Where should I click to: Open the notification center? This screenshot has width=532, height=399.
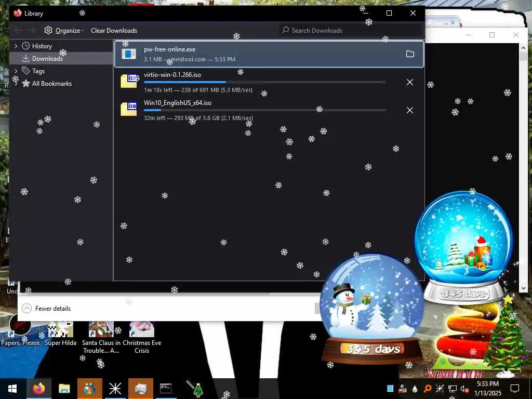[x=515, y=389]
